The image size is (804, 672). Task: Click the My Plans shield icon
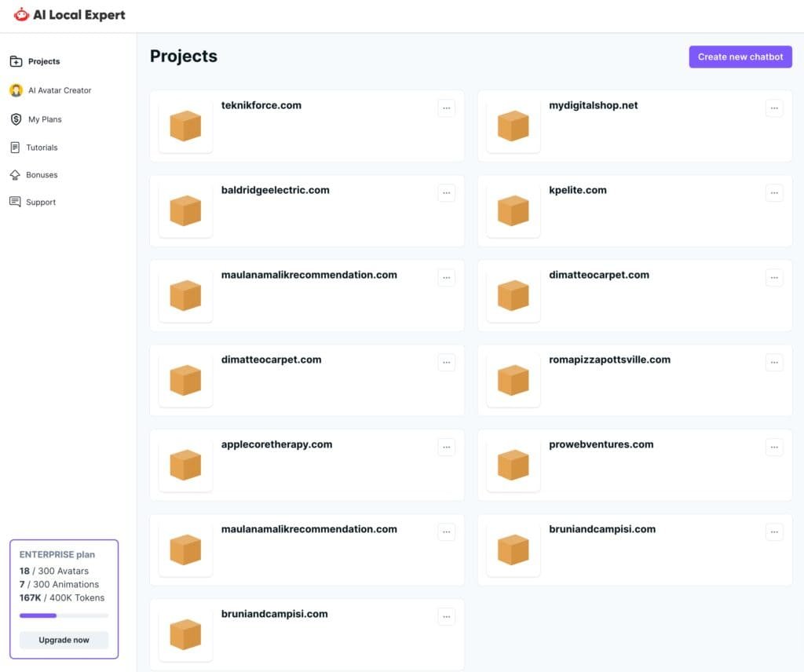[16, 119]
